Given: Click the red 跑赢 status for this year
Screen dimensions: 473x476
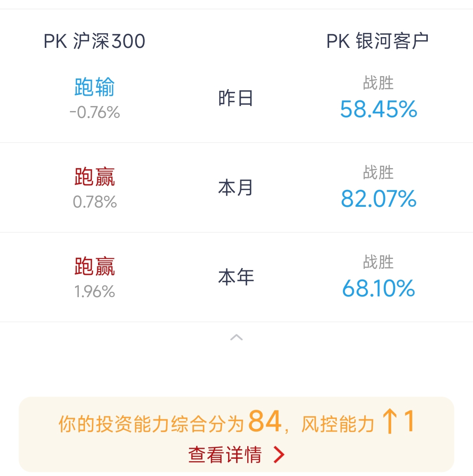Looking at the screenshot, I should click(95, 266).
